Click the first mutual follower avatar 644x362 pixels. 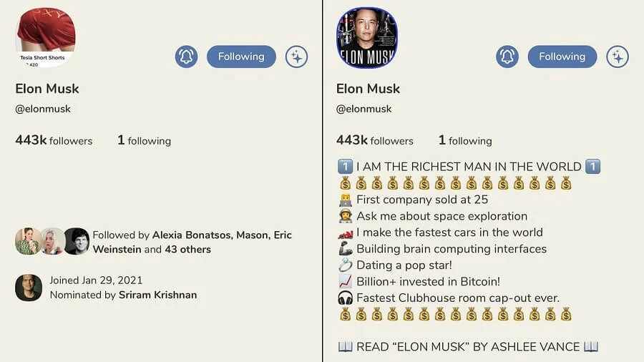tap(27, 242)
